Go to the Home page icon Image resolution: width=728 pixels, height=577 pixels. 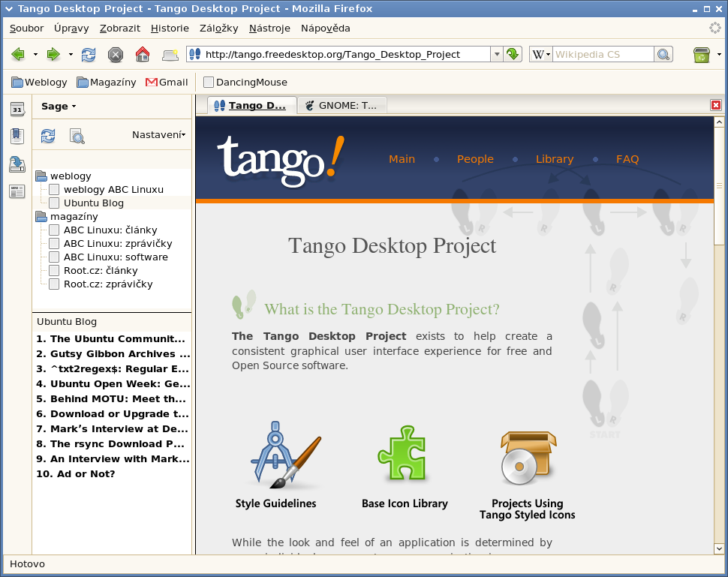pos(143,55)
